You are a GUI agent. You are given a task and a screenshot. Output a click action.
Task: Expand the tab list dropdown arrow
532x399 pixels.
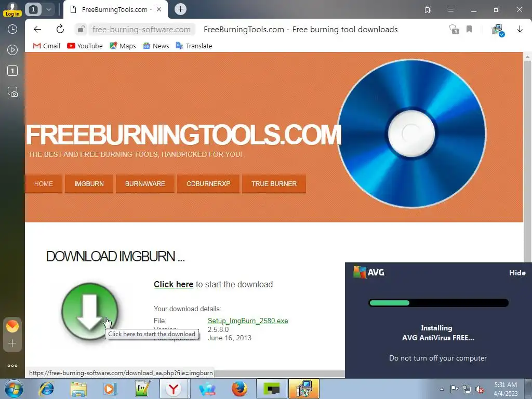click(48, 9)
